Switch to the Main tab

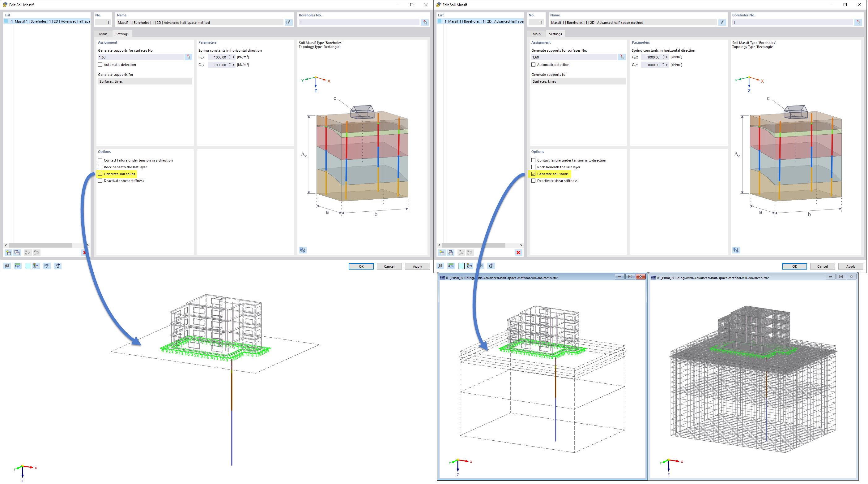point(103,34)
